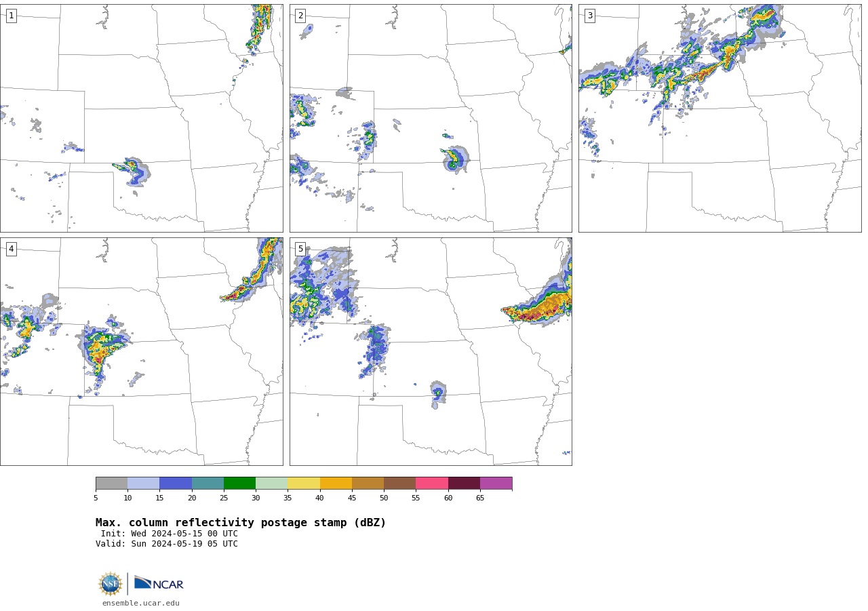Click the gray 5-10 dBZ color swatch

[112, 483]
